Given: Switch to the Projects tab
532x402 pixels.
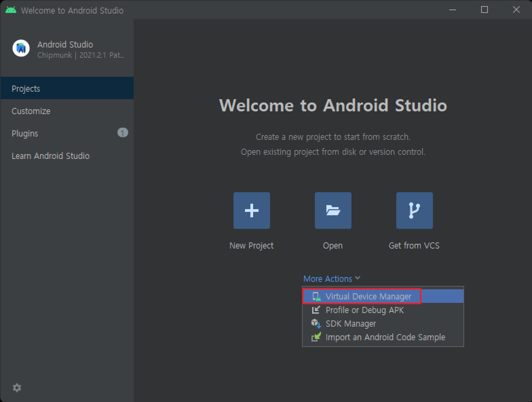Looking at the screenshot, I should tap(67, 88).
